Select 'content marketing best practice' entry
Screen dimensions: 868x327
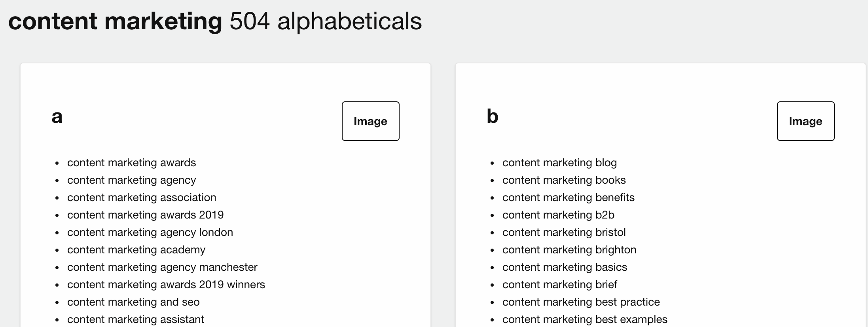coord(581,302)
